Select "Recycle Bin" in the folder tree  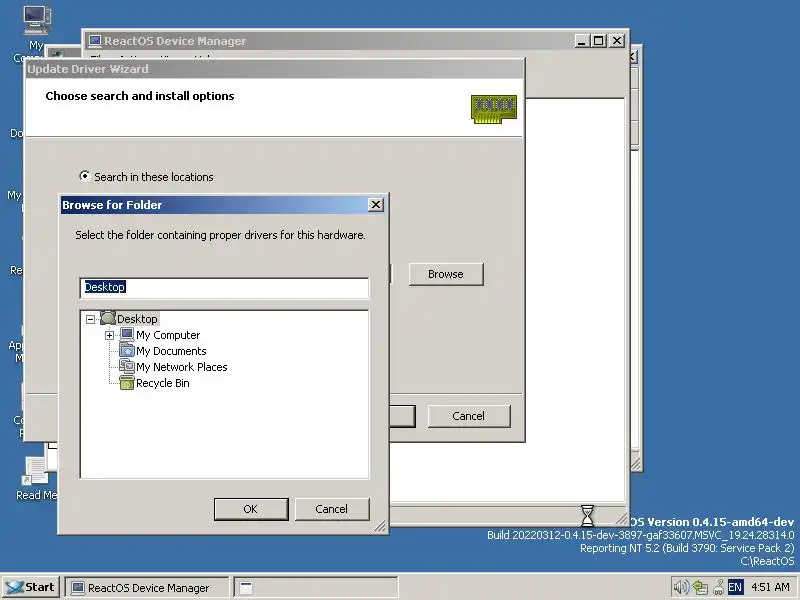163,383
